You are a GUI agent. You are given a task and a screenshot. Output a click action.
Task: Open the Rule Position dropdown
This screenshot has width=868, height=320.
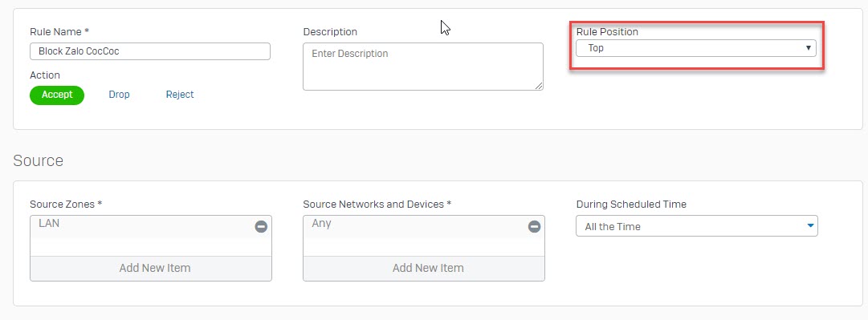click(696, 48)
